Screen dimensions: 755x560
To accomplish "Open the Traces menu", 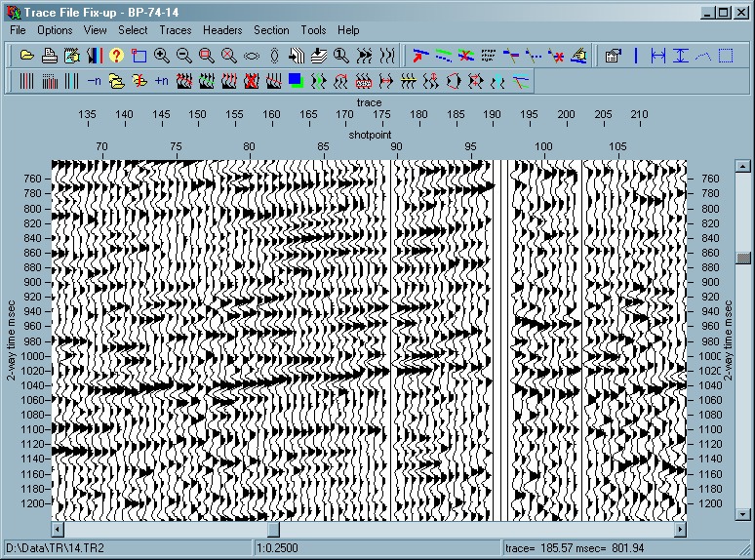I will click(x=176, y=30).
